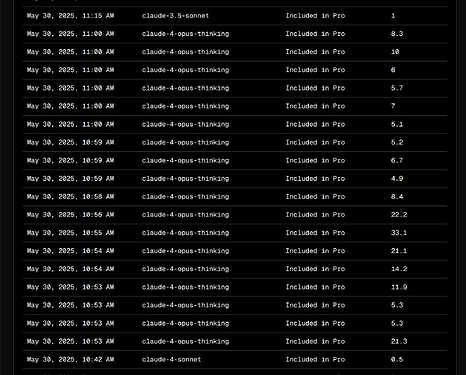Viewport: 466px width, 375px height.
Task: Select the request value 7
Action: (393, 106)
